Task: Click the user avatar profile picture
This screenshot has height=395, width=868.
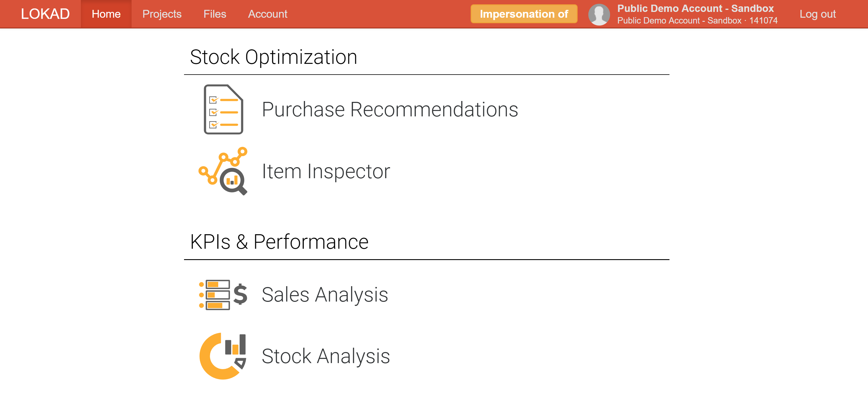Action: point(599,14)
